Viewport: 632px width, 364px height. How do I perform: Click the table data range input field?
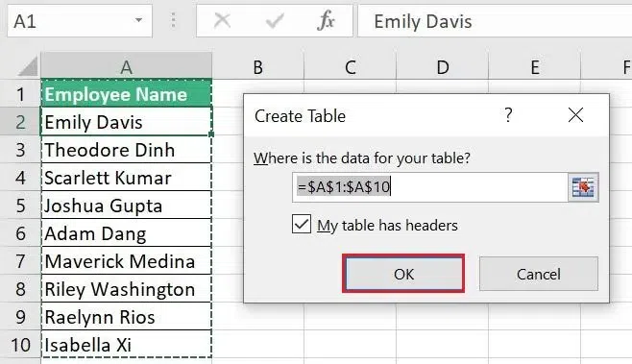429,187
